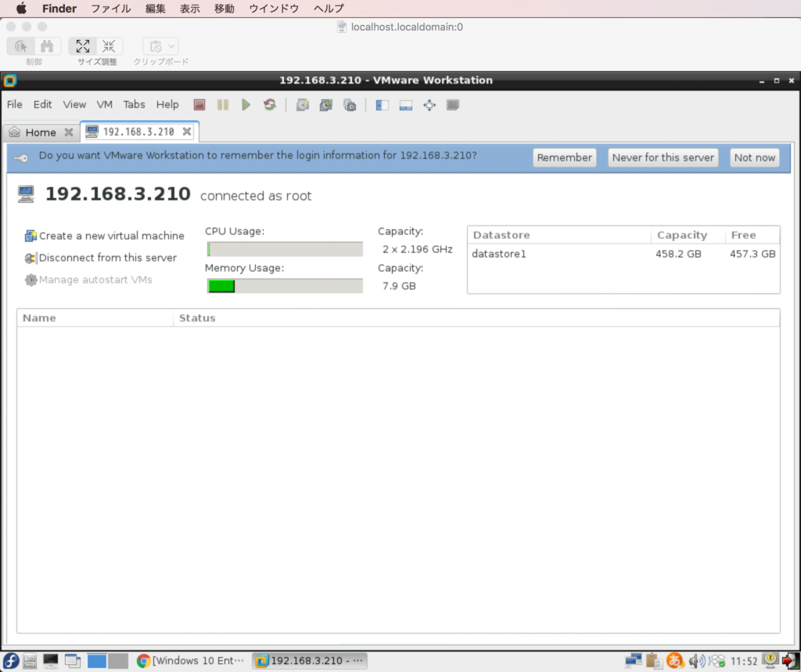Switch to the gray workspace pager
The width and height of the screenshot is (801, 672).
click(x=118, y=661)
